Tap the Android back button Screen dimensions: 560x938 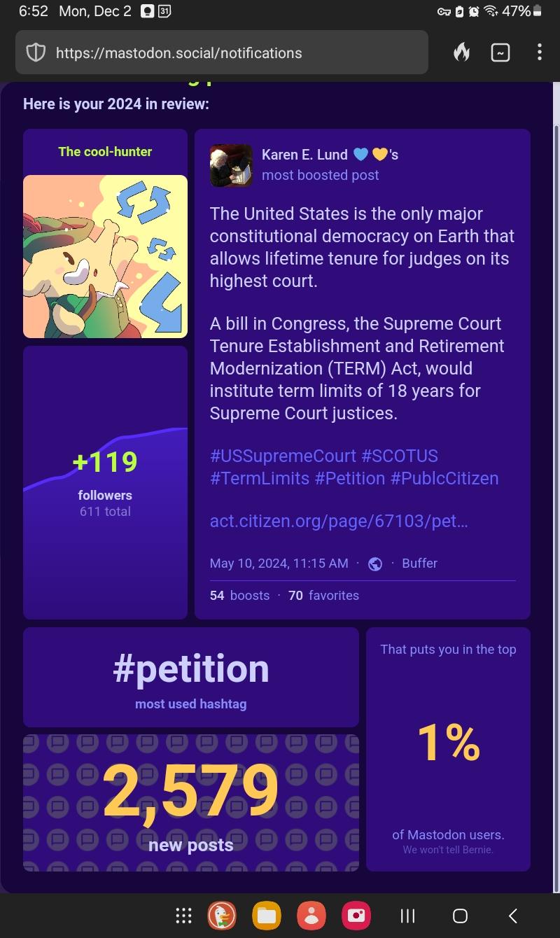coord(513,916)
